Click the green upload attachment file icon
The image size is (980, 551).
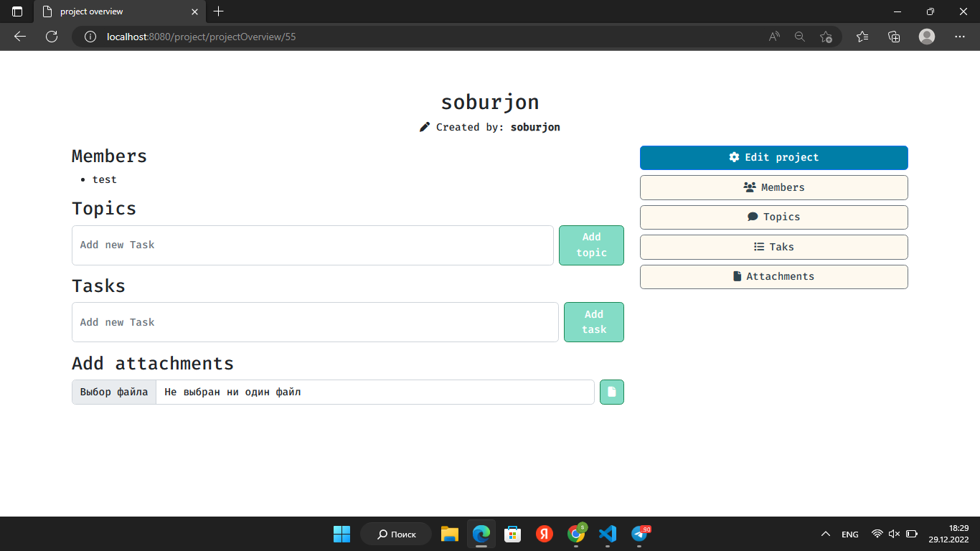(x=612, y=392)
